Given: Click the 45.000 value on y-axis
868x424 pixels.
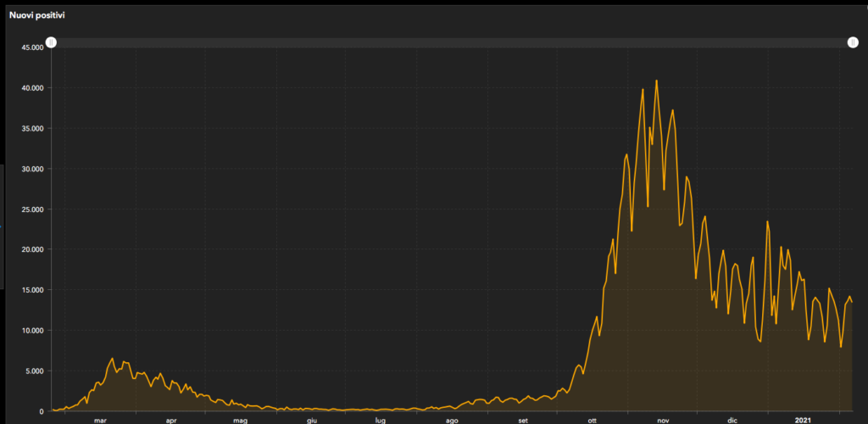Looking at the screenshot, I should [31, 47].
